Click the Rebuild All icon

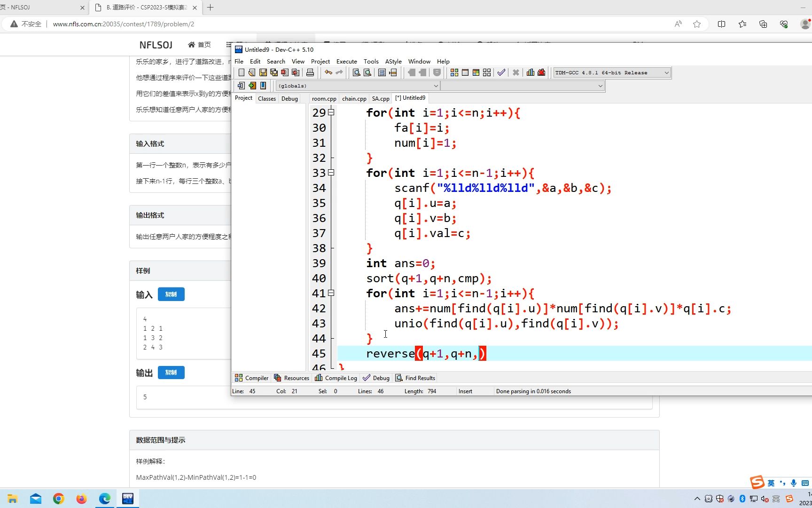(487, 72)
